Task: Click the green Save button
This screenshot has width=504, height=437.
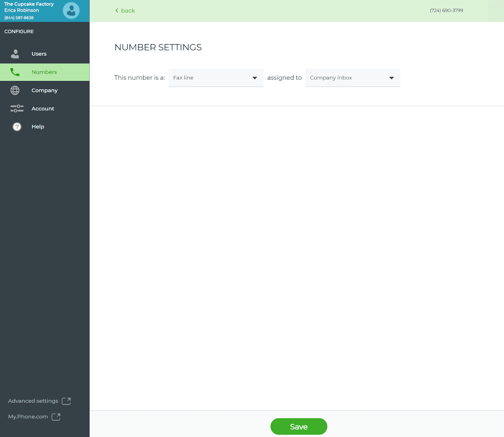Action: click(299, 426)
